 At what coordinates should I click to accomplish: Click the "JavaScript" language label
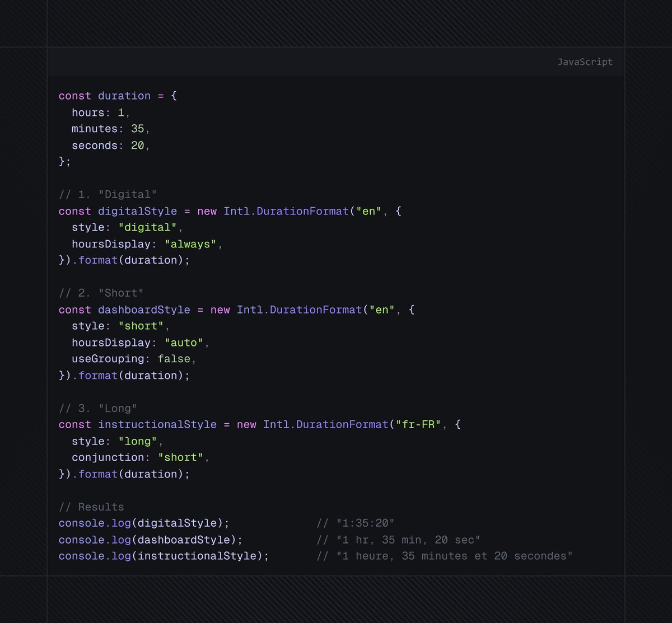585,62
